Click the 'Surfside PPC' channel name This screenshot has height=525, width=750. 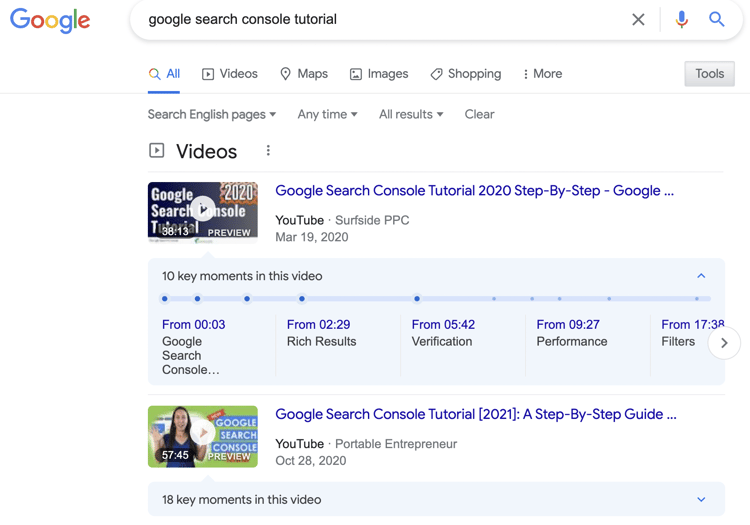click(372, 220)
